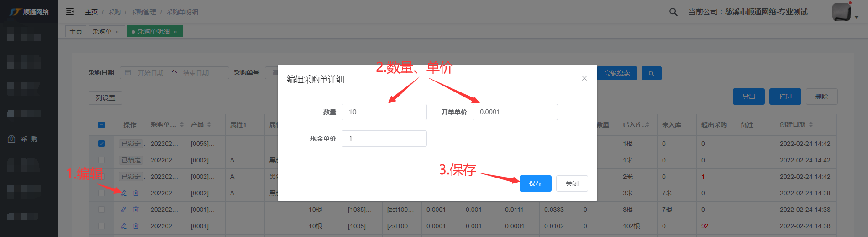Switch to the 采购单 tab
The image size is (868, 237).
(x=102, y=32)
